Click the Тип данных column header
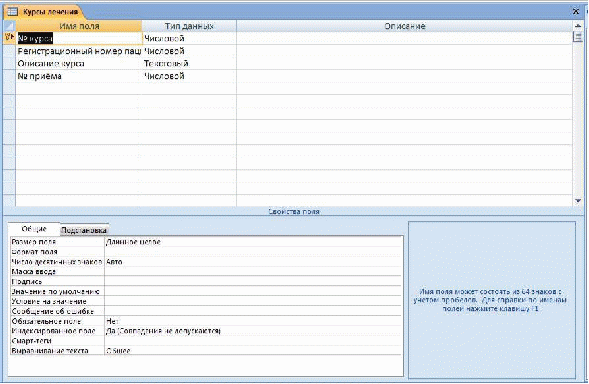 pos(189,26)
